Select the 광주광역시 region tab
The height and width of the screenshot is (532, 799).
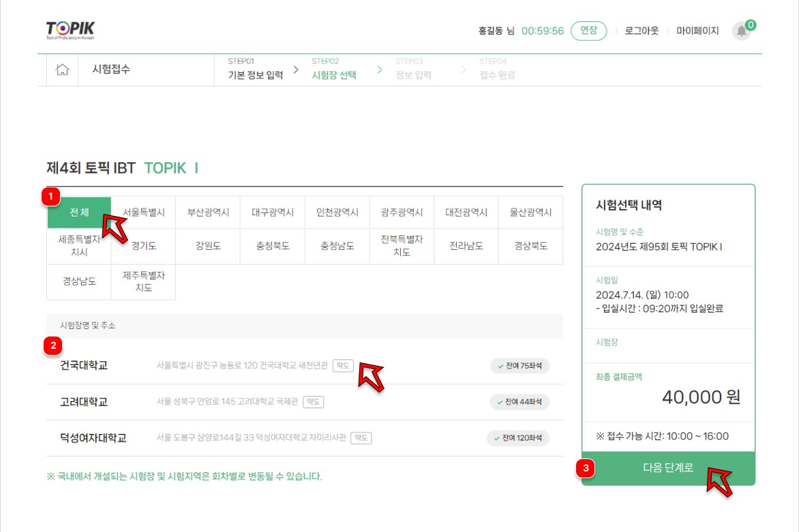(402, 213)
